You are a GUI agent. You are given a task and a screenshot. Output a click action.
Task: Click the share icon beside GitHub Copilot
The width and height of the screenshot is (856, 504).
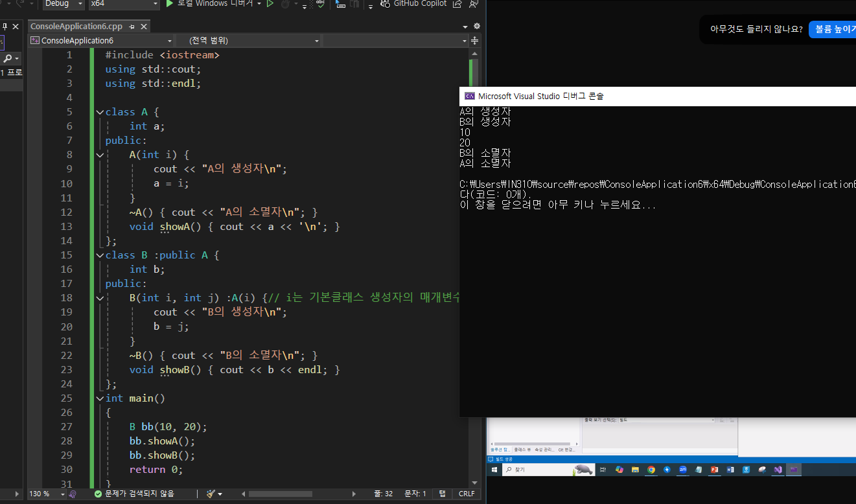click(457, 4)
